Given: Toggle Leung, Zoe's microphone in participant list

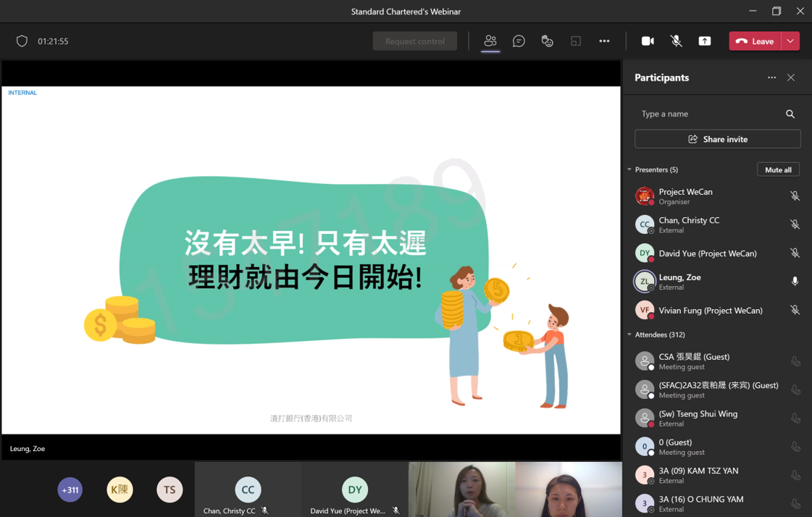Looking at the screenshot, I should click(795, 282).
